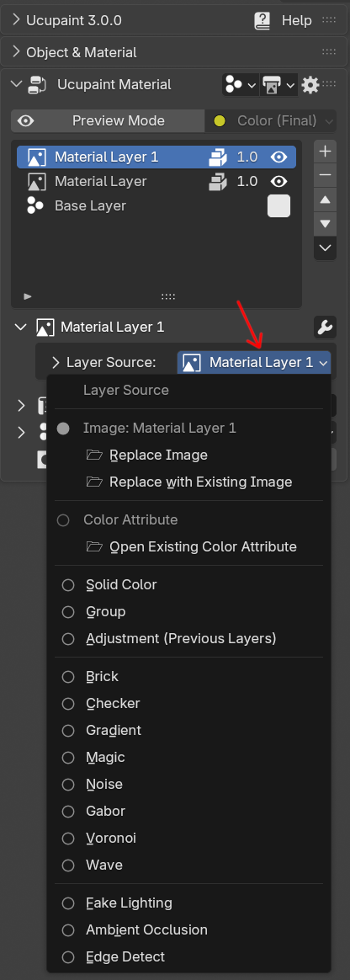Select the Color Attribute radio option

pos(63,520)
